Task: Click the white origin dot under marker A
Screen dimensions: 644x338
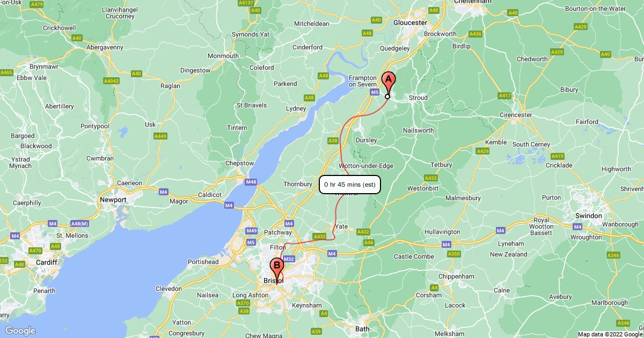Action: [x=387, y=97]
